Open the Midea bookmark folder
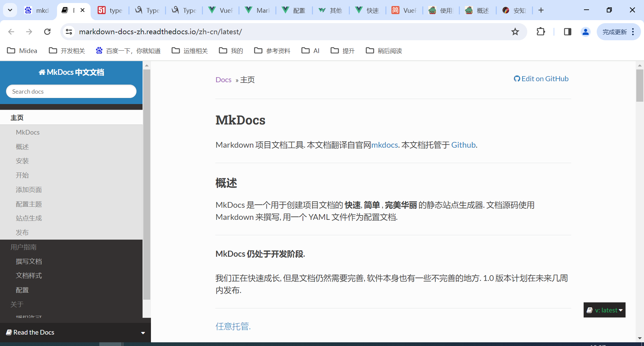The image size is (644, 346). click(x=22, y=51)
